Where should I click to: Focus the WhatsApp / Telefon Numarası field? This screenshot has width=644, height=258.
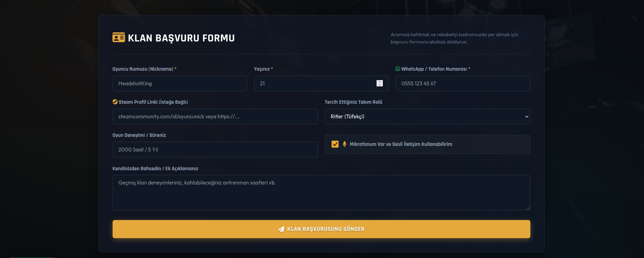(463, 84)
